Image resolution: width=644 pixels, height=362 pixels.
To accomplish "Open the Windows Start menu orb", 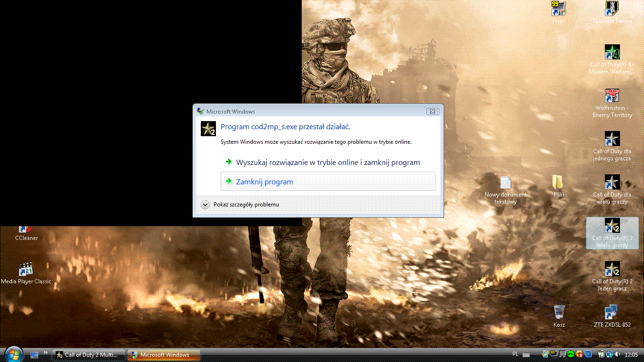I will click(13, 354).
